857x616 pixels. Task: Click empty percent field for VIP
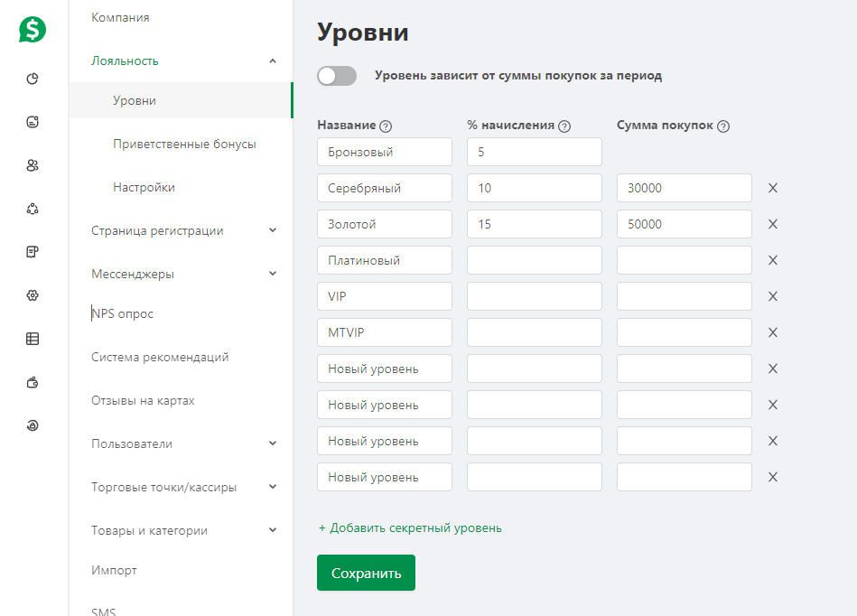pos(535,296)
